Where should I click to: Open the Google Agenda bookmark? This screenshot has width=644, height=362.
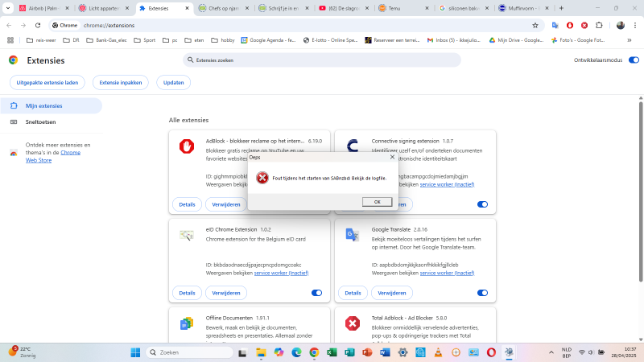[x=269, y=40]
